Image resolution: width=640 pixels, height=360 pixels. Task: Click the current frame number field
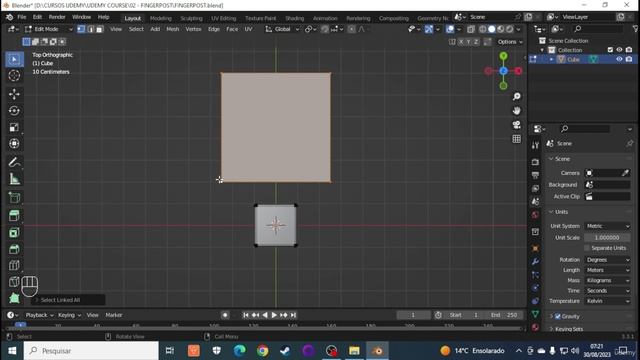[413, 315]
